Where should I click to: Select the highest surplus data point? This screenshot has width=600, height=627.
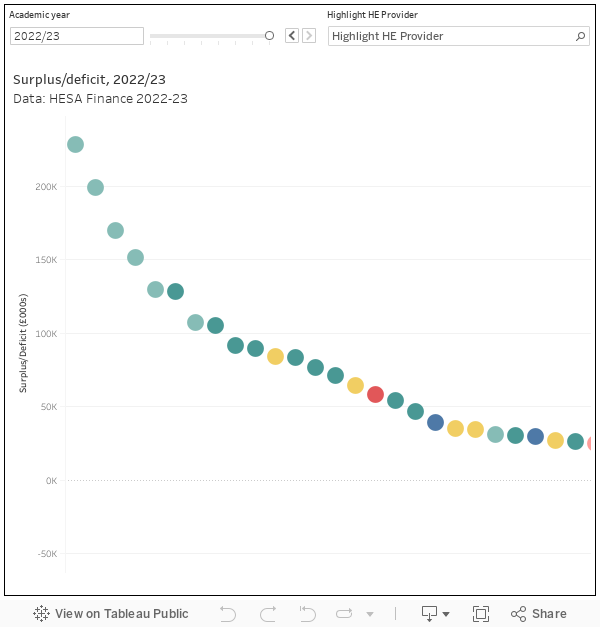click(75, 144)
